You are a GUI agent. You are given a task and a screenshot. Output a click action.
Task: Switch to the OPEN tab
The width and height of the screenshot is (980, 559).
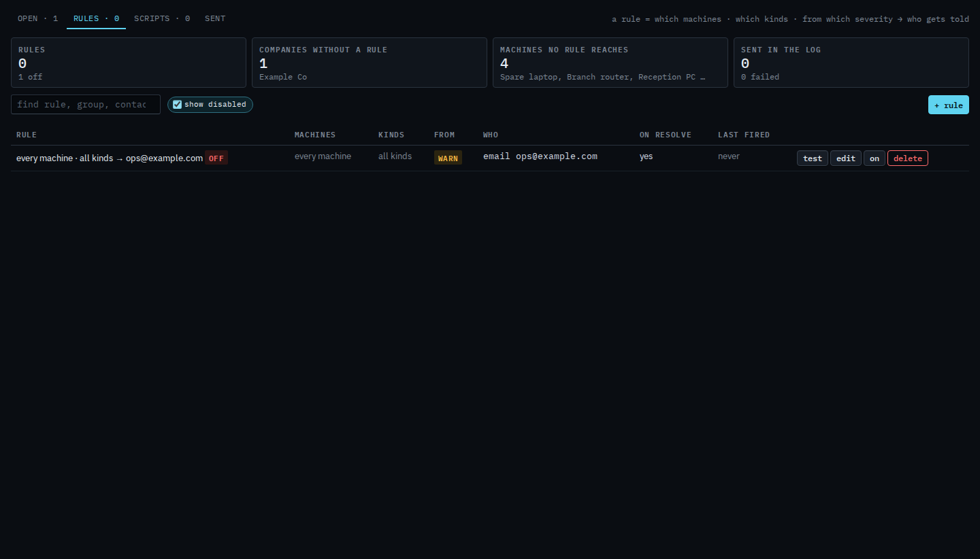pyautogui.click(x=37, y=18)
